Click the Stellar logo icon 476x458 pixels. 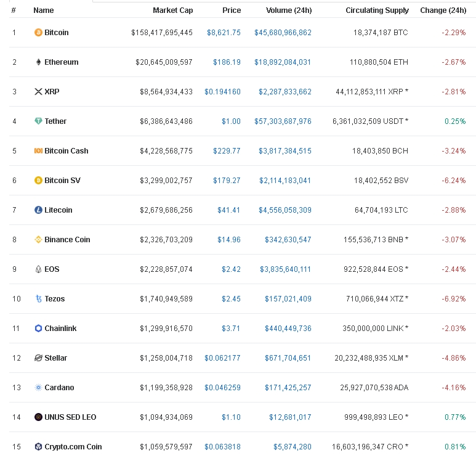pos(38,358)
